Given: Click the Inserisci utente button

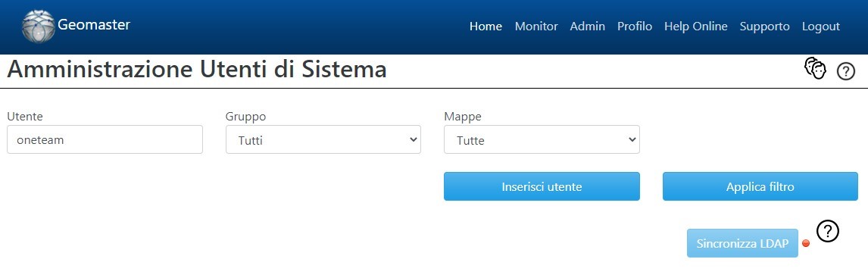Looking at the screenshot, I should pos(542,186).
